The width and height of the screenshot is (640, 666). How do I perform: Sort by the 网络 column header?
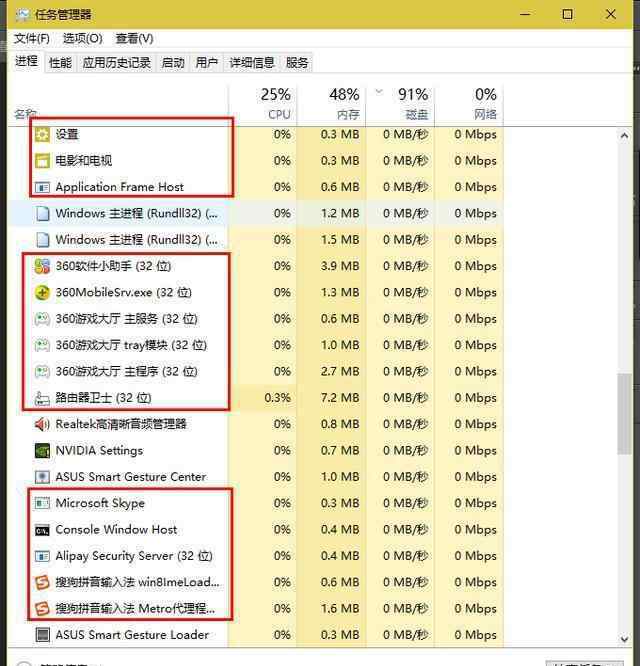469,104
